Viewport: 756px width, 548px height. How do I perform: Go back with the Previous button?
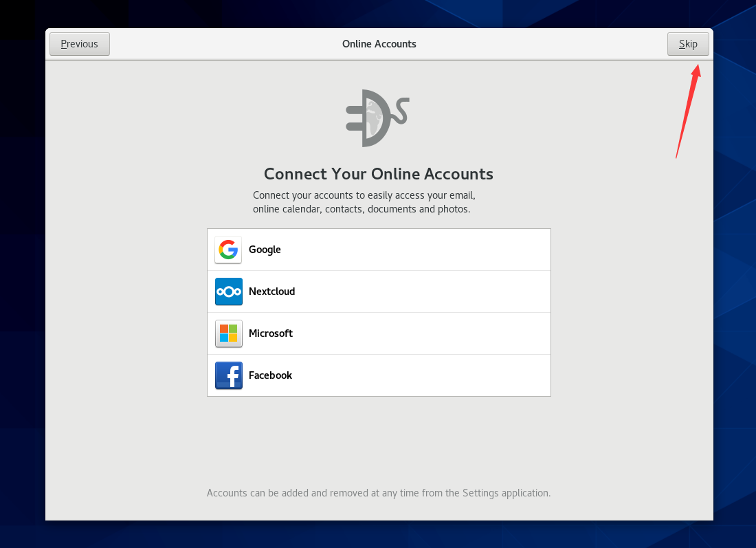(x=80, y=44)
